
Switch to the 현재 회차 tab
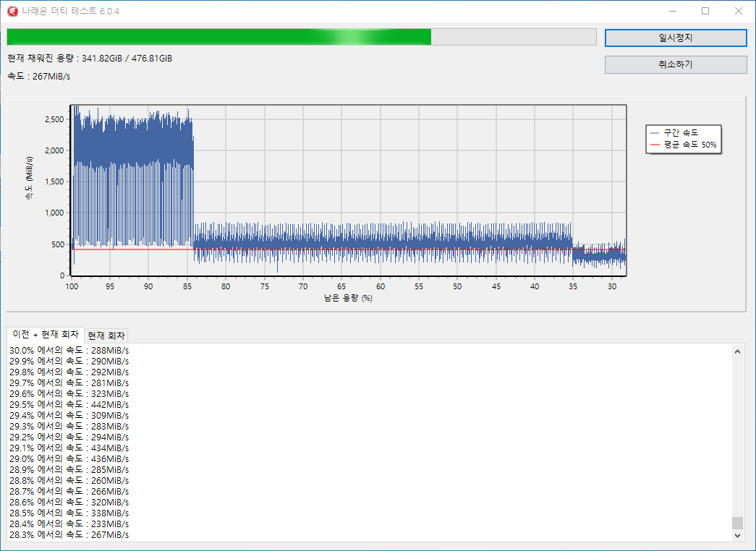click(106, 336)
